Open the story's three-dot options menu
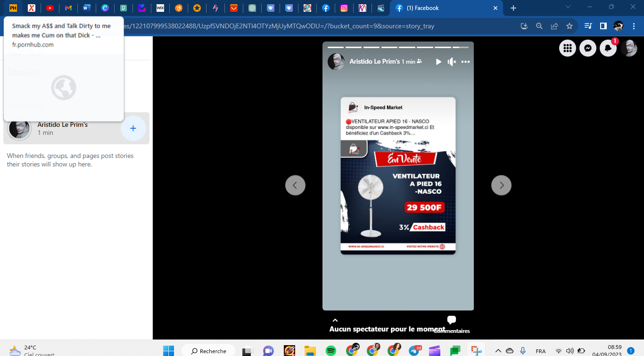Screen dimensions: 644x356 466,62
